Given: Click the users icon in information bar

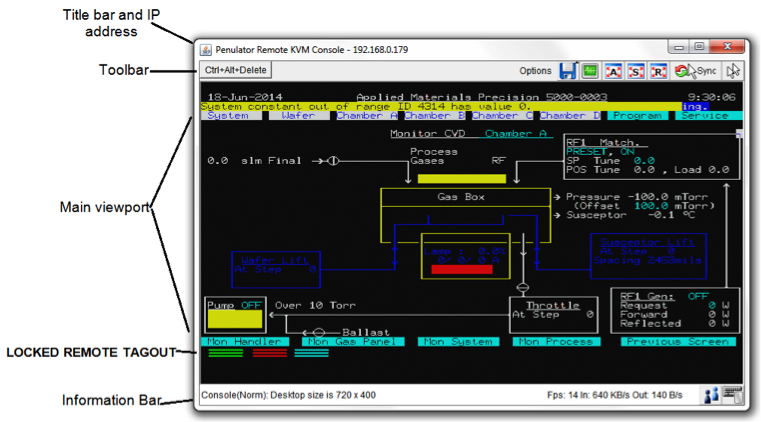Looking at the screenshot, I should pyautogui.click(x=709, y=395).
